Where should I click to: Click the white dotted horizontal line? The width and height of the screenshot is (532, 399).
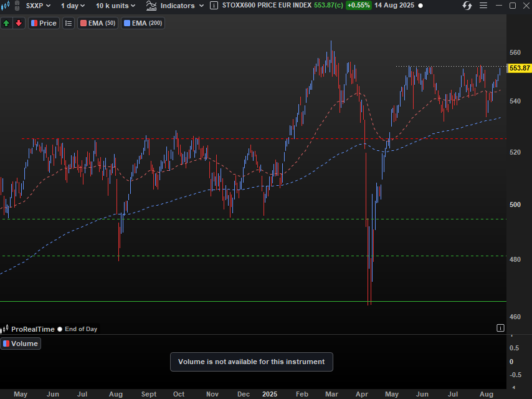[x=451, y=66]
